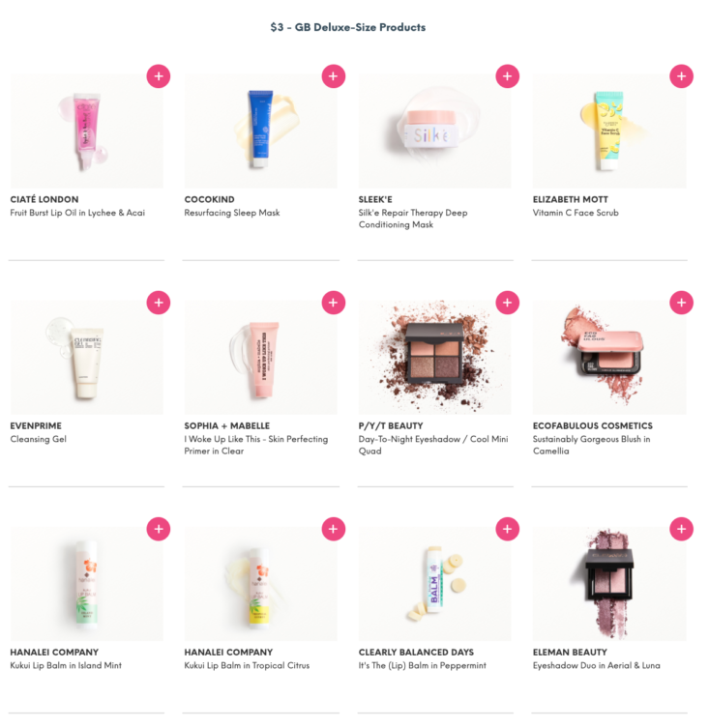Add Eleman Beauty Eyeshadow Duo plus icon
The height and width of the screenshot is (728, 709).
681,529
